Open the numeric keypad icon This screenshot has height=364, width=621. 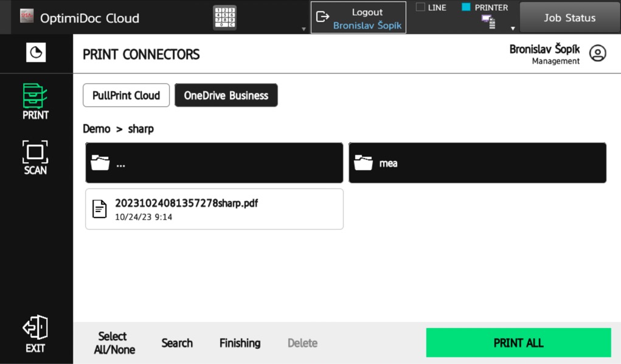tap(224, 18)
